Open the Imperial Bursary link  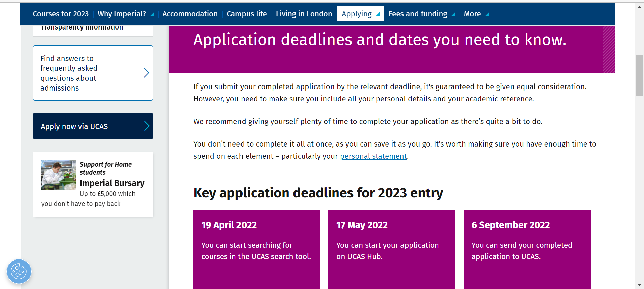click(112, 183)
